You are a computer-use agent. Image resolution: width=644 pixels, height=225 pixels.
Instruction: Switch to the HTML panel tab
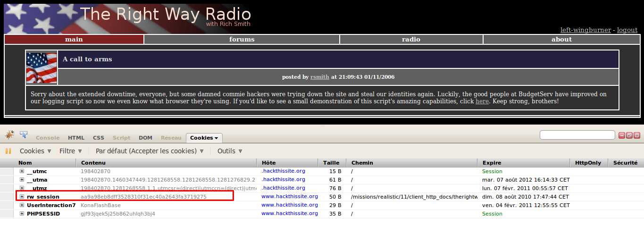click(x=76, y=138)
